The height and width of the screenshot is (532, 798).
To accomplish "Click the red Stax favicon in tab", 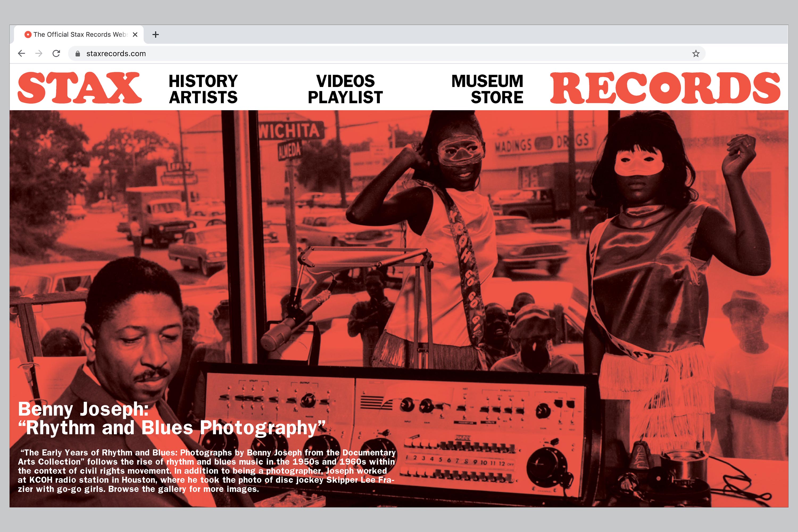I will tap(28, 35).
